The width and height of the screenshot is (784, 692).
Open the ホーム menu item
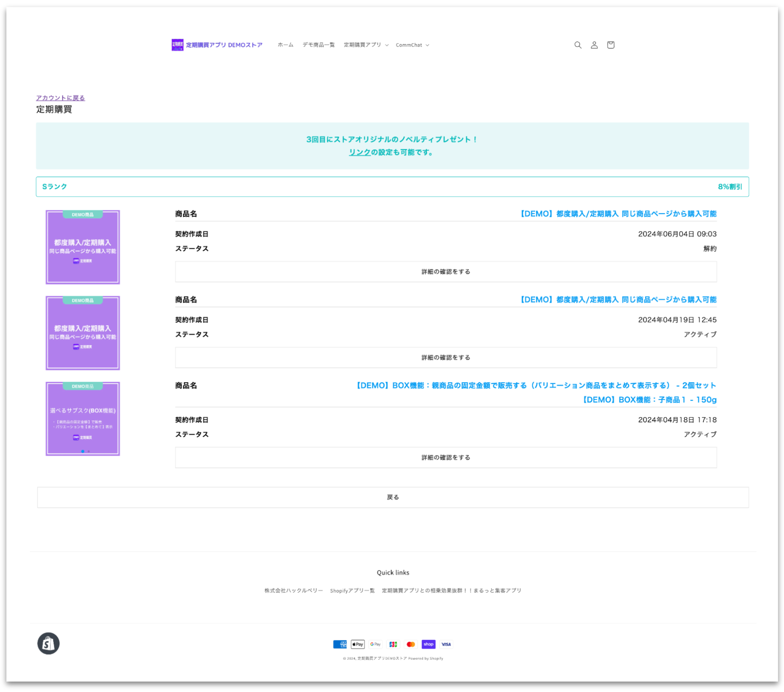[285, 45]
